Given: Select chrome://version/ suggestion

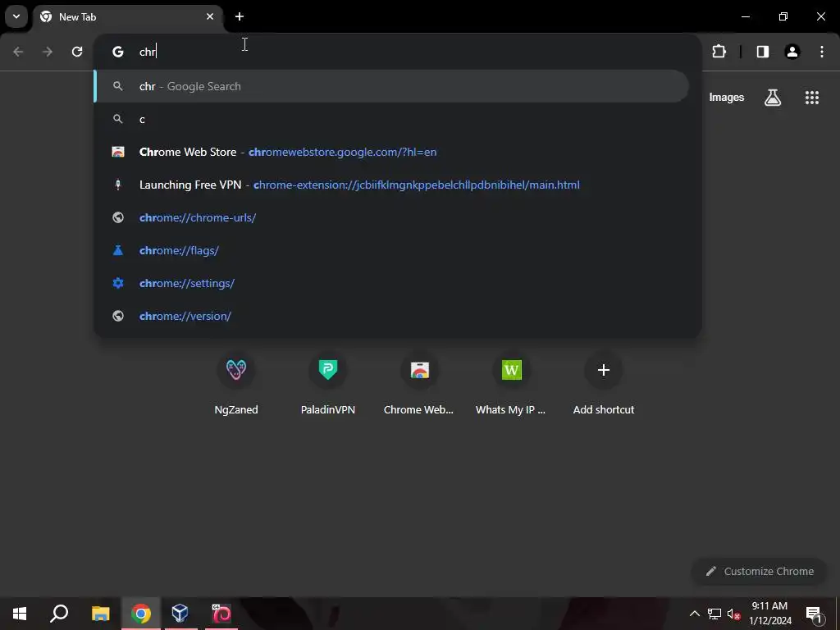Looking at the screenshot, I should [391, 316].
